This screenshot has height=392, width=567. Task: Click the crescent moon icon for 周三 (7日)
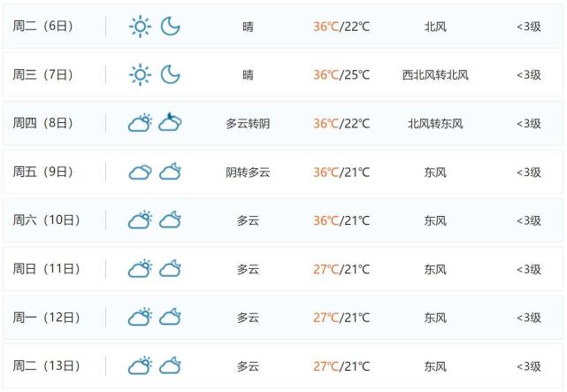click(170, 75)
